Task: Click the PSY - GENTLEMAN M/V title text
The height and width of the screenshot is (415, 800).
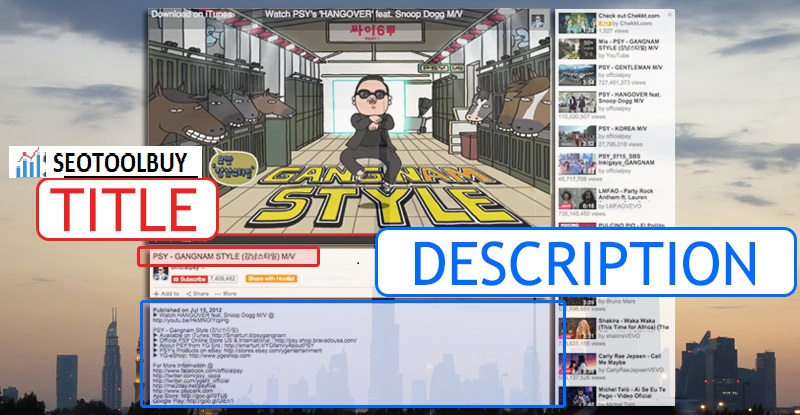Action: [x=630, y=67]
